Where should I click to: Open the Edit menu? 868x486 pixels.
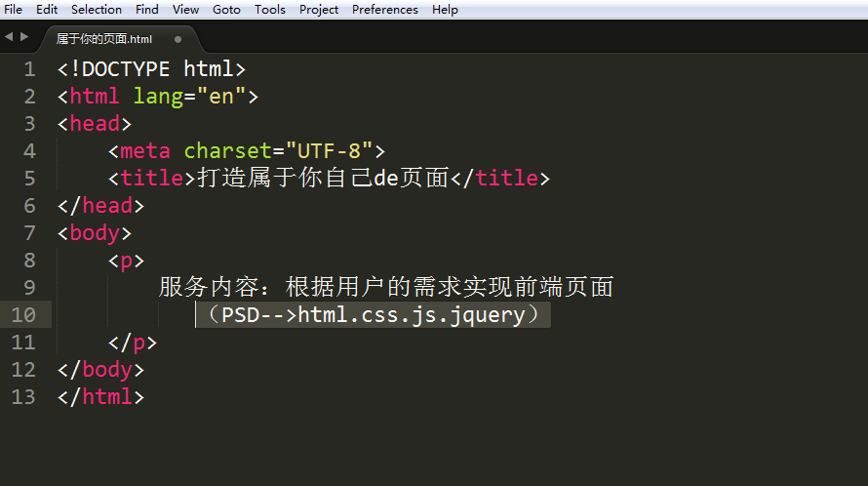pyautogui.click(x=47, y=10)
